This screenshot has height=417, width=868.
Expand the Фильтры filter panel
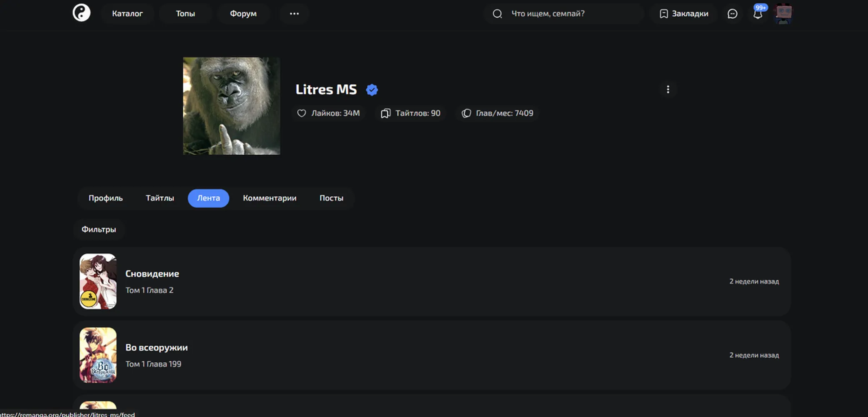[99, 229]
